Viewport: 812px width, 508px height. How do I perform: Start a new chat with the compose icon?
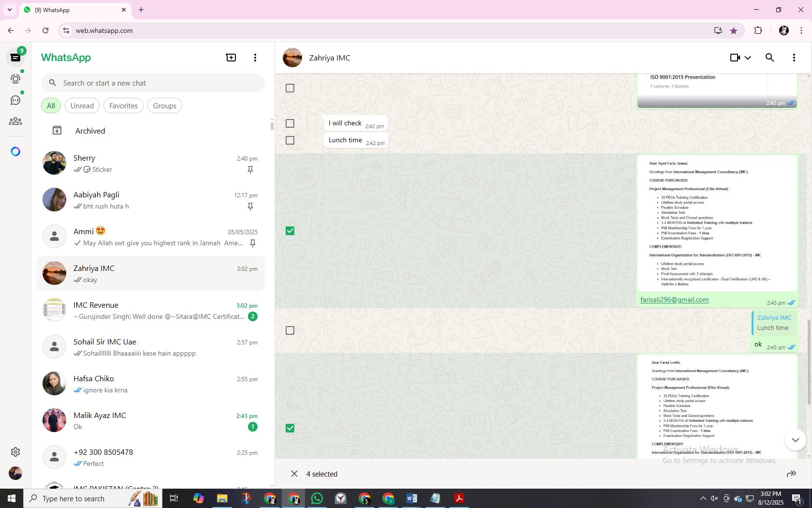coord(231,58)
